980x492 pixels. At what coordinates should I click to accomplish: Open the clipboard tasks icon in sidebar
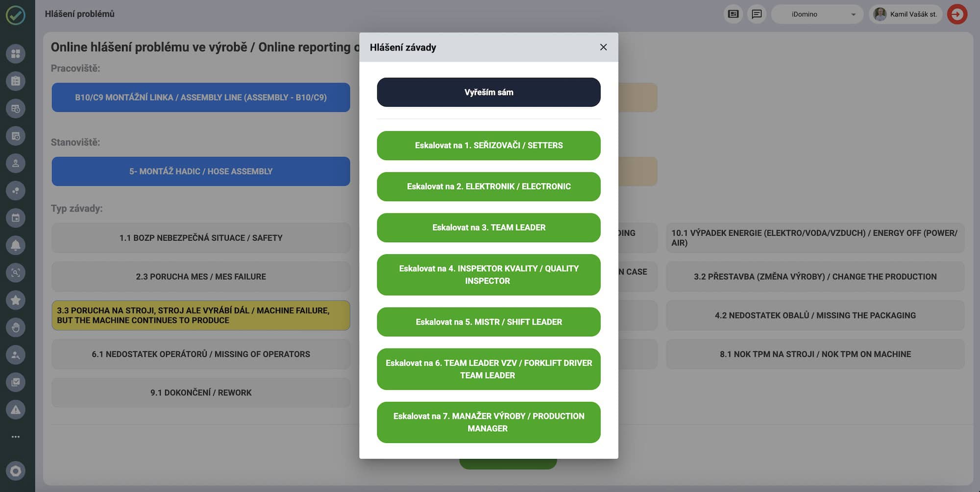16,81
